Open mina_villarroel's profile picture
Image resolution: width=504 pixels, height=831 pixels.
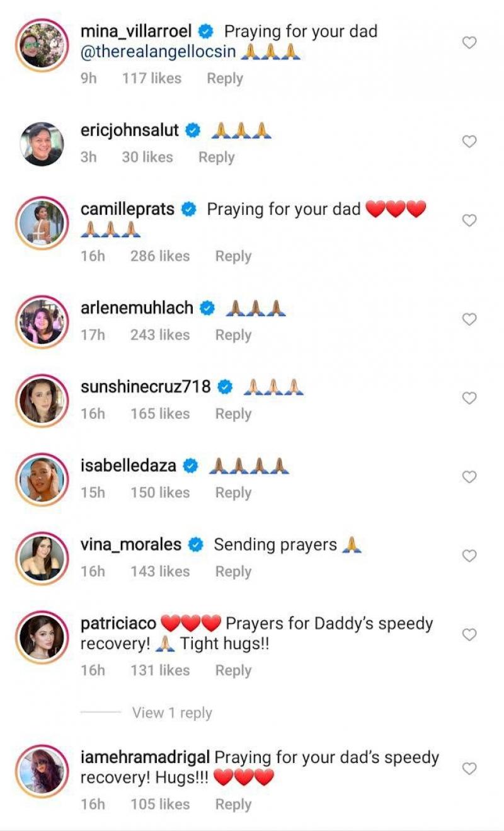tap(42, 45)
